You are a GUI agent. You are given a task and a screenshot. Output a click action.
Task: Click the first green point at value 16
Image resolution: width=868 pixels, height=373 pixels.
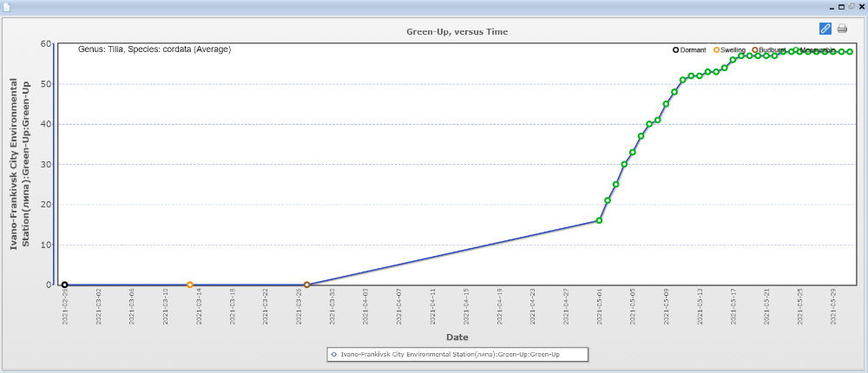pyautogui.click(x=599, y=220)
